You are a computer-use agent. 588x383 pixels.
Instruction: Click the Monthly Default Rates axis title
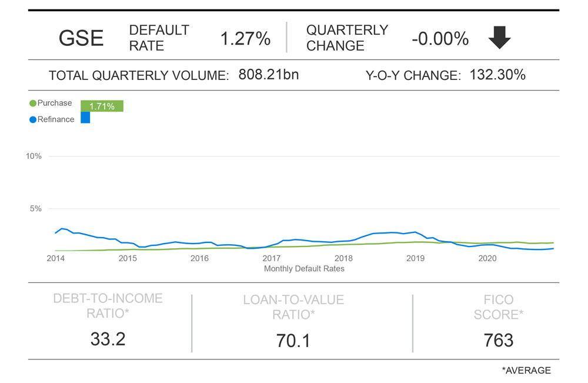(x=304, y=269)
